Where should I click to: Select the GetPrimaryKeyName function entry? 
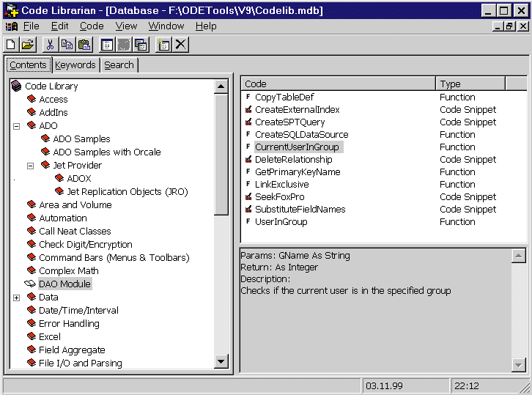pyautogui.click(x=298, y=172)
